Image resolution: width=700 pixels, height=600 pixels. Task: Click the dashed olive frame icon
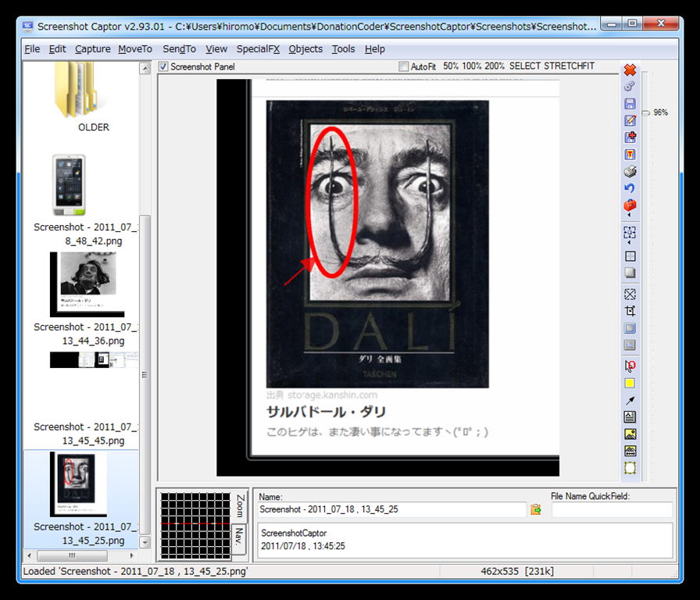click(x=630, y=468)
